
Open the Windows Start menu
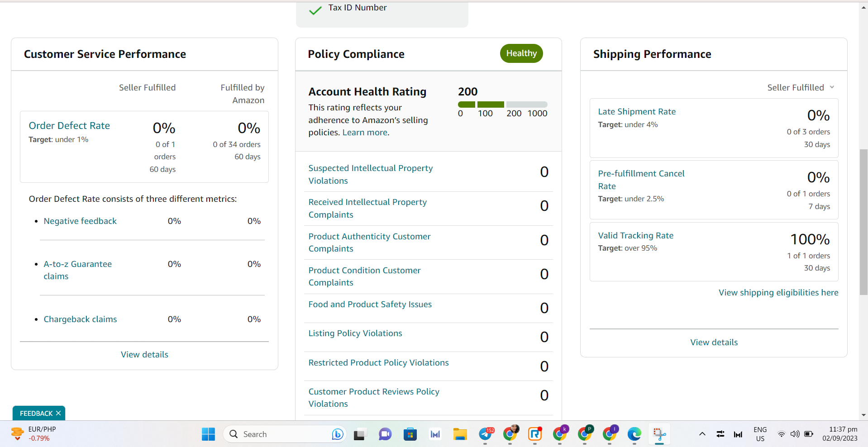coord(208,434)
